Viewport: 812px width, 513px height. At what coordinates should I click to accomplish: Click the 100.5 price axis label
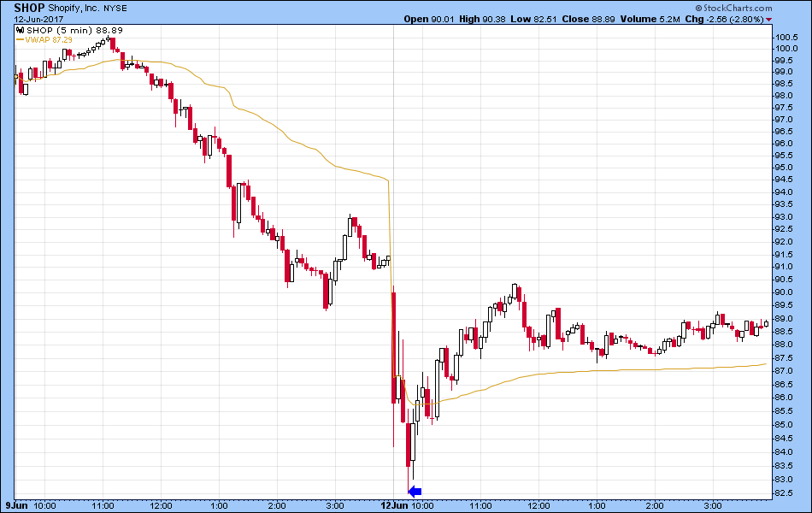(786, 38)
